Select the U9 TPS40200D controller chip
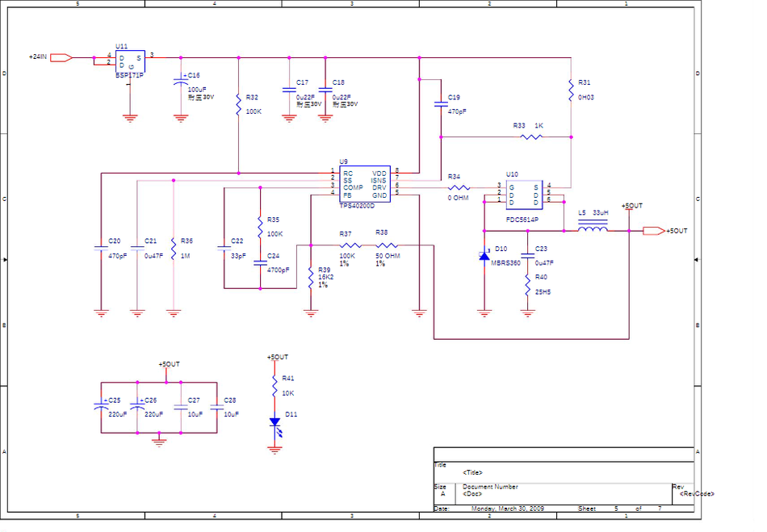 coord(363,183)
